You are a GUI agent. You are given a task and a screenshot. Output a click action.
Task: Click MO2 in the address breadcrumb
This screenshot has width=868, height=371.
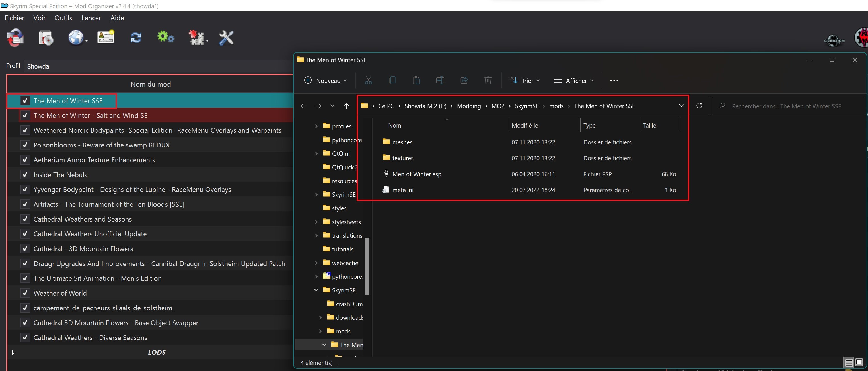coord(498,106)
